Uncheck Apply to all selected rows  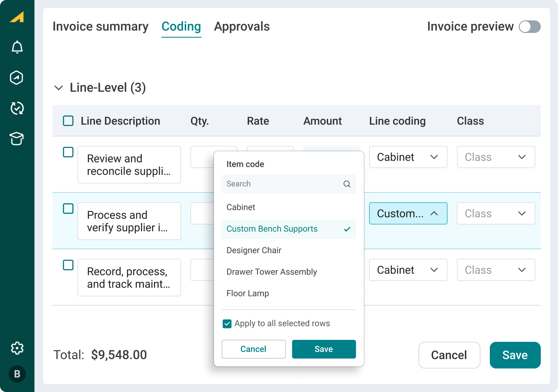[227, 323]
